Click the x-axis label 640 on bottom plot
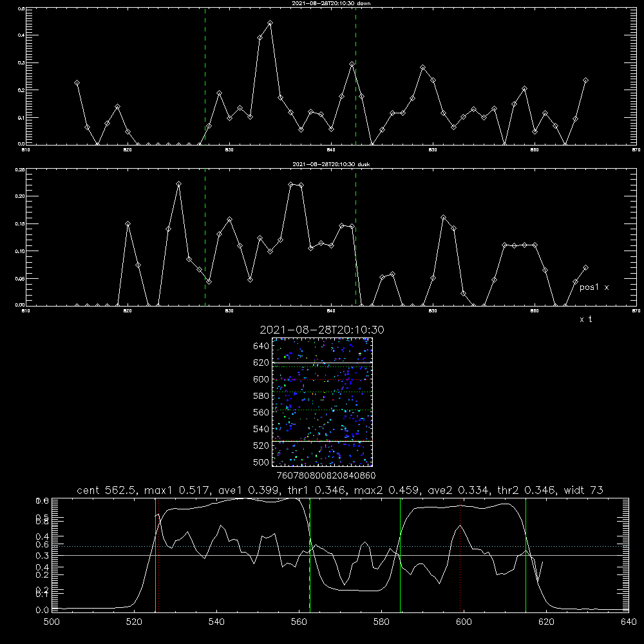This screenshot has height=644, width=644. click(629, 622)
